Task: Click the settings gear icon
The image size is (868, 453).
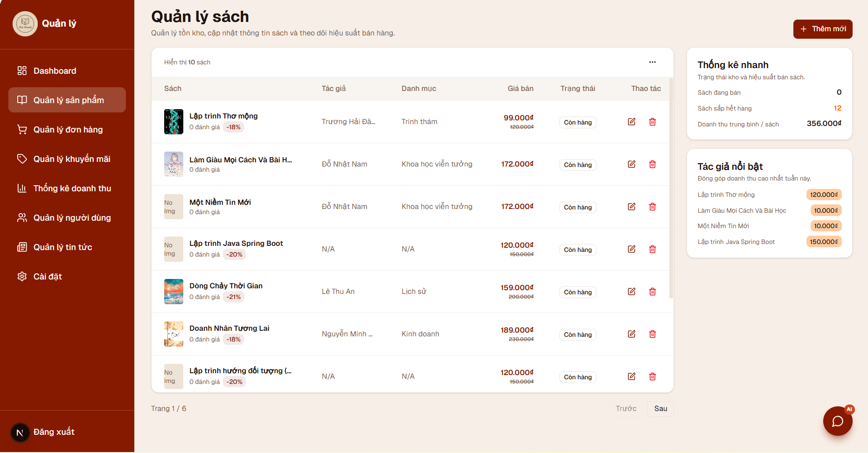Action: click(x=22, y=276)
